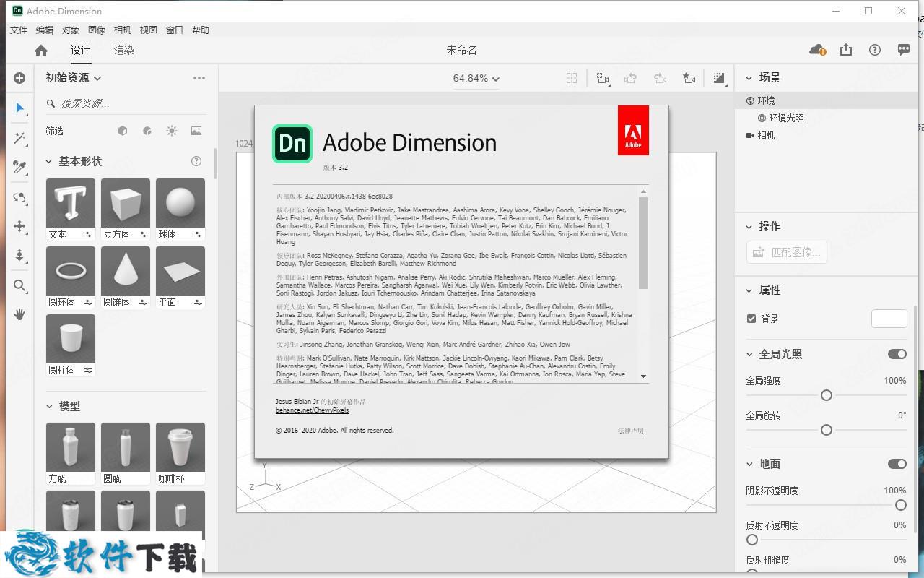This screenshot has width=924, height=578.
Task: Open the 球体 shape settings sliders
Action: (x=198, y=234)
